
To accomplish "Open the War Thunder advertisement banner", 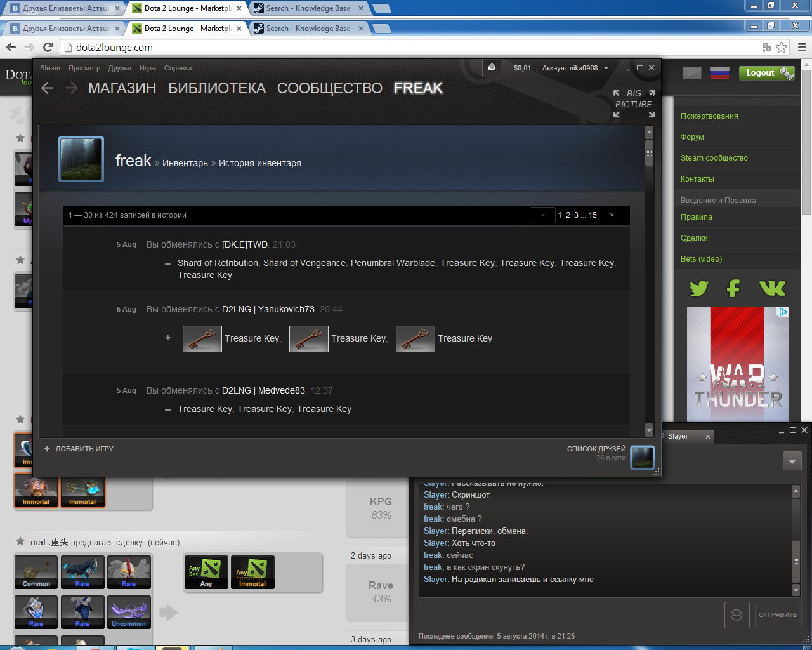I will [738, 364].
